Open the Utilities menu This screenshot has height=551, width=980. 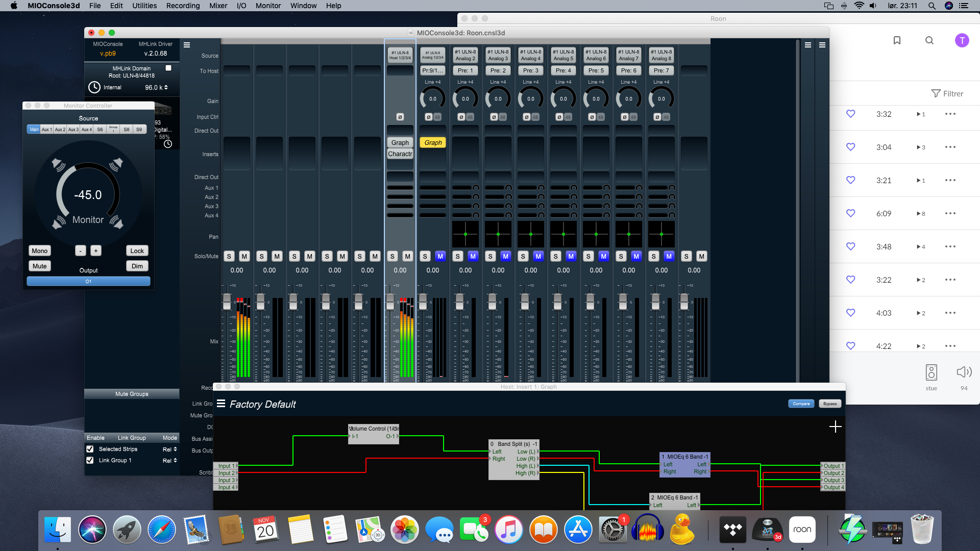pyautogui.click(x=144, y=6)
